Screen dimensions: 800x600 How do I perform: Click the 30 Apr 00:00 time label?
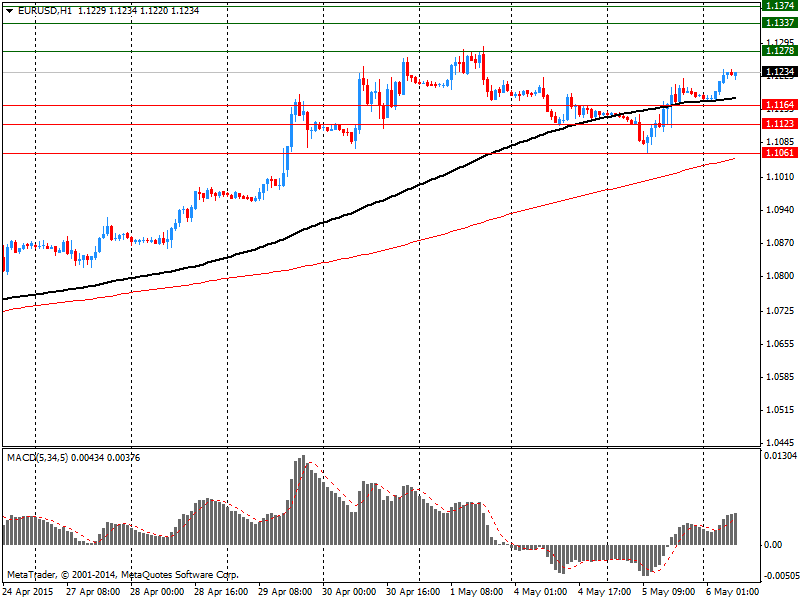click(349, 592)
